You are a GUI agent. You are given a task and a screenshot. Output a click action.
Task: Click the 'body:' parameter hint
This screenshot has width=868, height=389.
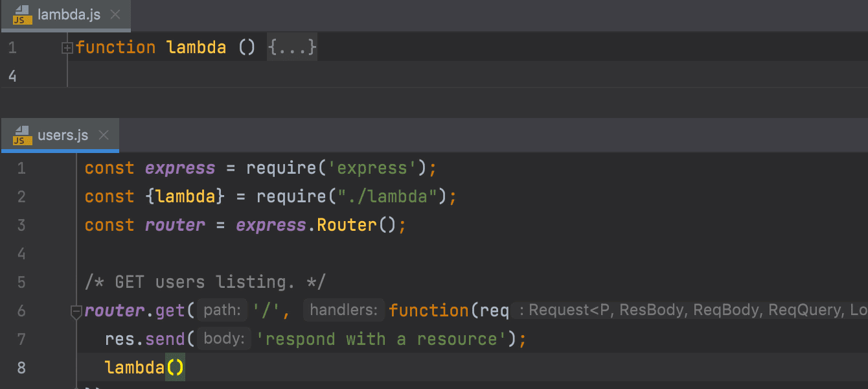tap(224, 339)
